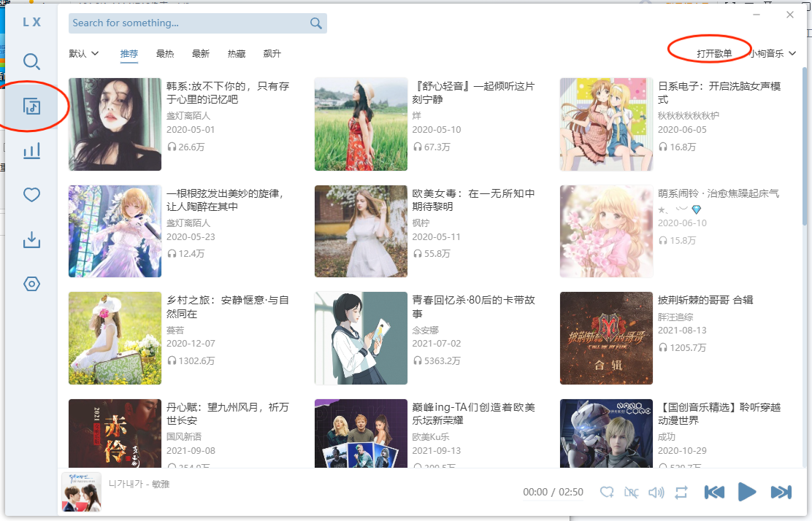Open the 披荆斩棘的哥哥 合辑 playlist thumbnail
Screen dimensions: 812x521
tap(606, 339)
